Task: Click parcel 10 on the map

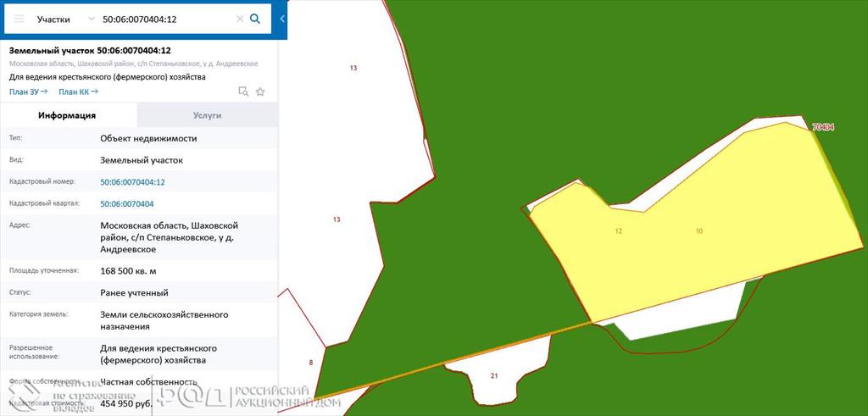Action: tap(698, 230)
